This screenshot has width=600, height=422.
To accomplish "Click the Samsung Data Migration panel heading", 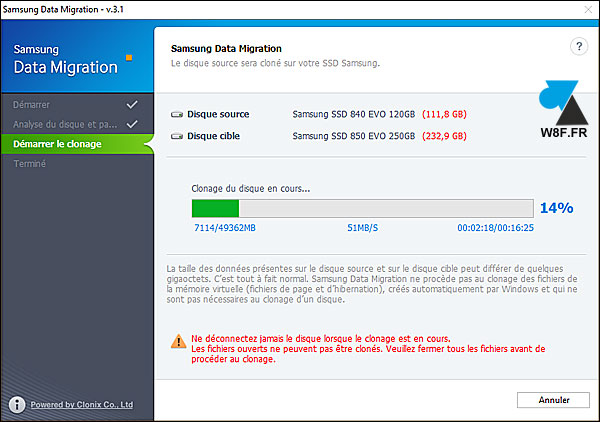I will coord(226,49).
